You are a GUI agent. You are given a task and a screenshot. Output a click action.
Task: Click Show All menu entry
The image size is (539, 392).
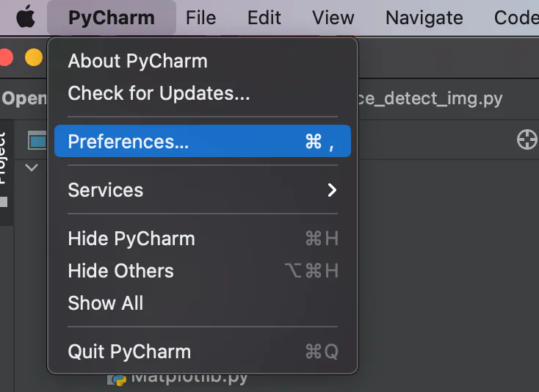coord(105,303)
